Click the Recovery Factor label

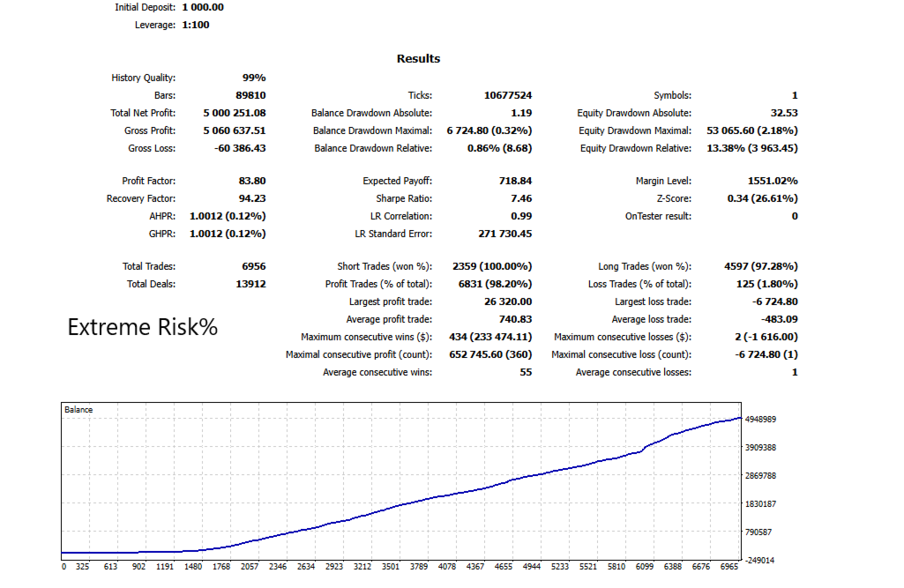pyautogui.click(x=141, y=198)
